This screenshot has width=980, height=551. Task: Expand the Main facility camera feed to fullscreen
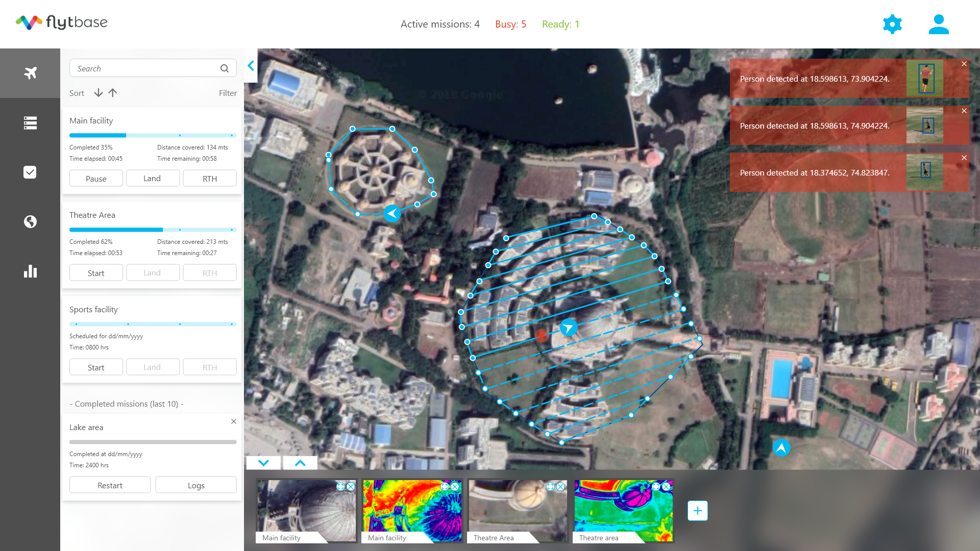coord(339,487)
